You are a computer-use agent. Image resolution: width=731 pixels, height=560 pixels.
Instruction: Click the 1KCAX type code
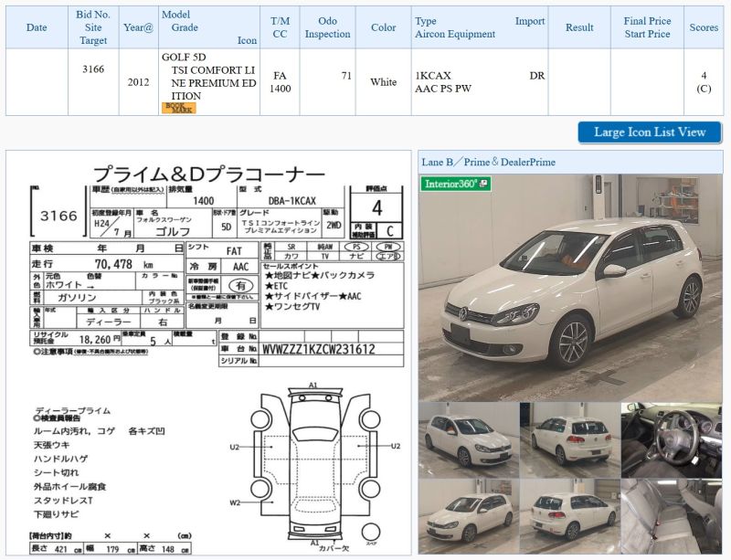[x=432, y=76]
